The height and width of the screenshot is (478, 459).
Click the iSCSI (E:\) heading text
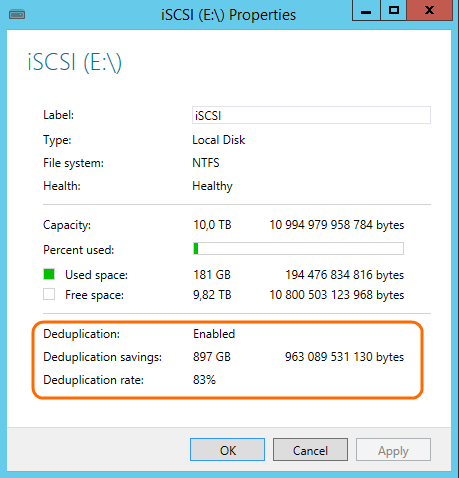(75, 62)
